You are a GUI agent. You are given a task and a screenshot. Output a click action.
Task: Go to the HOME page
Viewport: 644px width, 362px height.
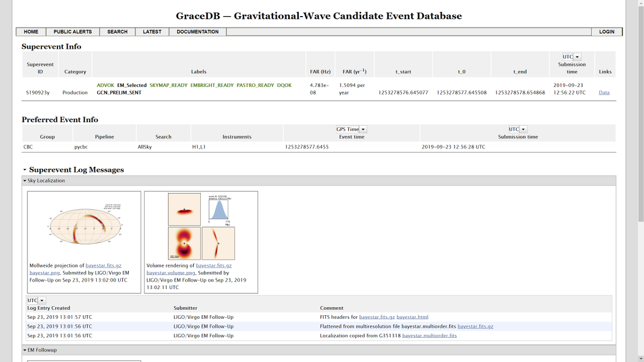tap(31, 32)
